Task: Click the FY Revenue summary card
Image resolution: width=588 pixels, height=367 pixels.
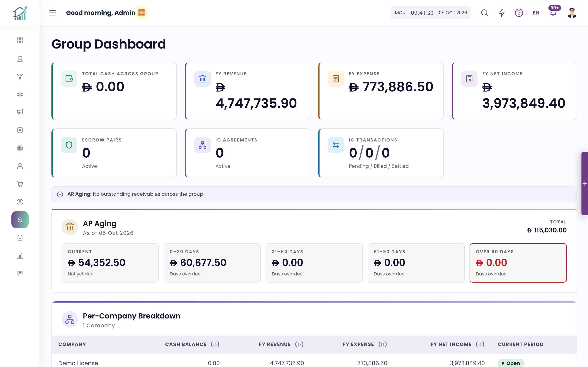Action: [247, 91]
